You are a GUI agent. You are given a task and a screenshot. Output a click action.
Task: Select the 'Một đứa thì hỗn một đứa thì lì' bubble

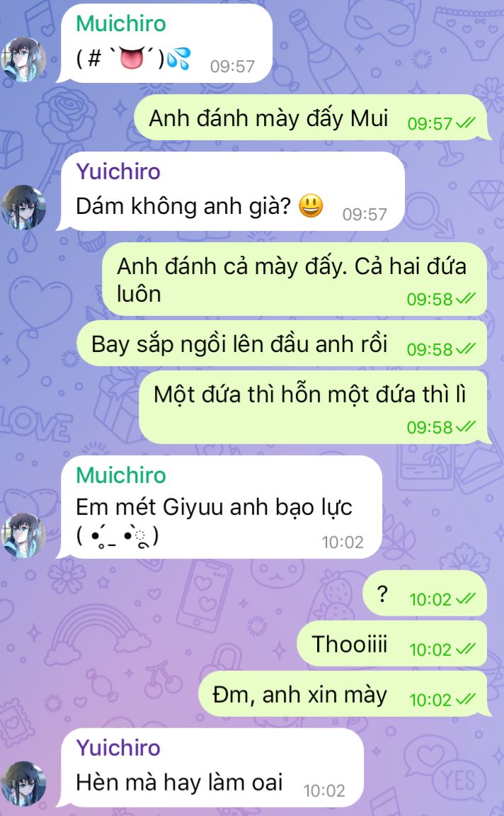pyautogui.click(x=315, y=407)
